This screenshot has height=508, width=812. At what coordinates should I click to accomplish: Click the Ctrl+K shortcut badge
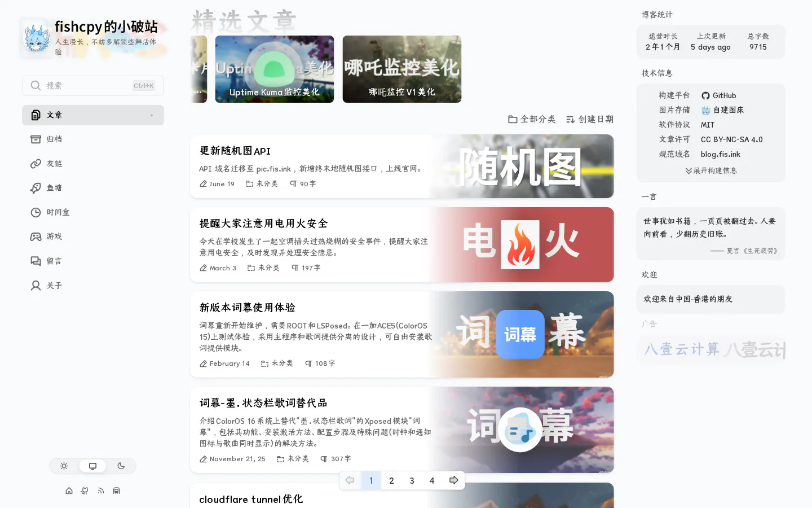click(144, 86)
